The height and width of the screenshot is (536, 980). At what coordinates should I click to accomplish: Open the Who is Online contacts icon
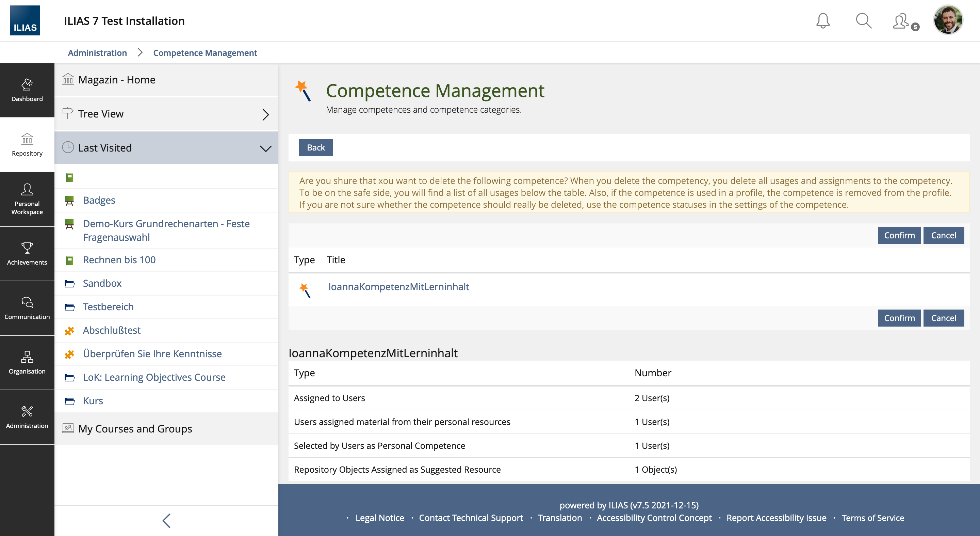pos(902,21)
